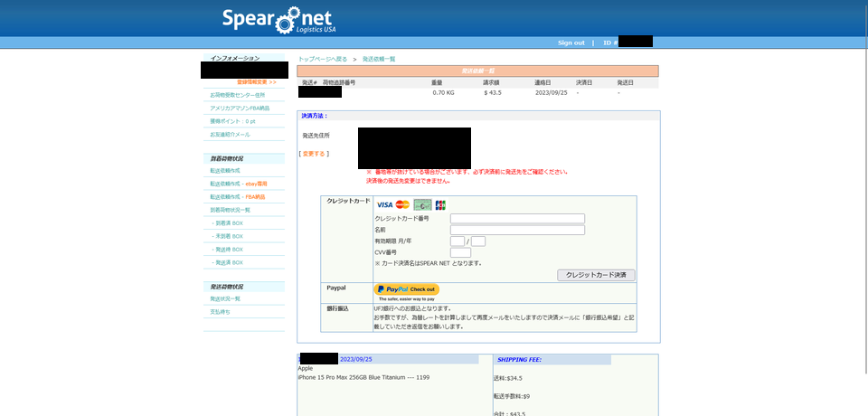Viewport: 868px width, 416px height.
Task: Click the JCB card icon
Action: pos(440,205)
